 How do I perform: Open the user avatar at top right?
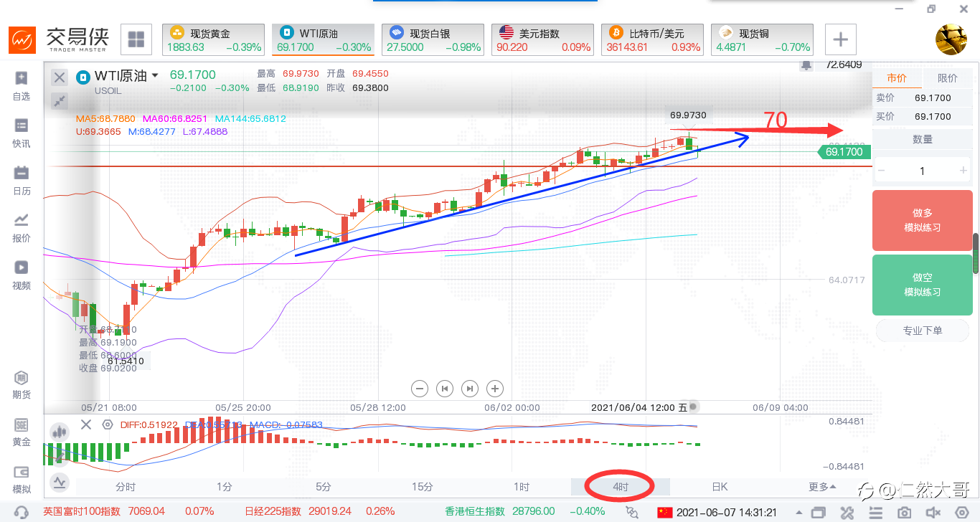point(951,39)
